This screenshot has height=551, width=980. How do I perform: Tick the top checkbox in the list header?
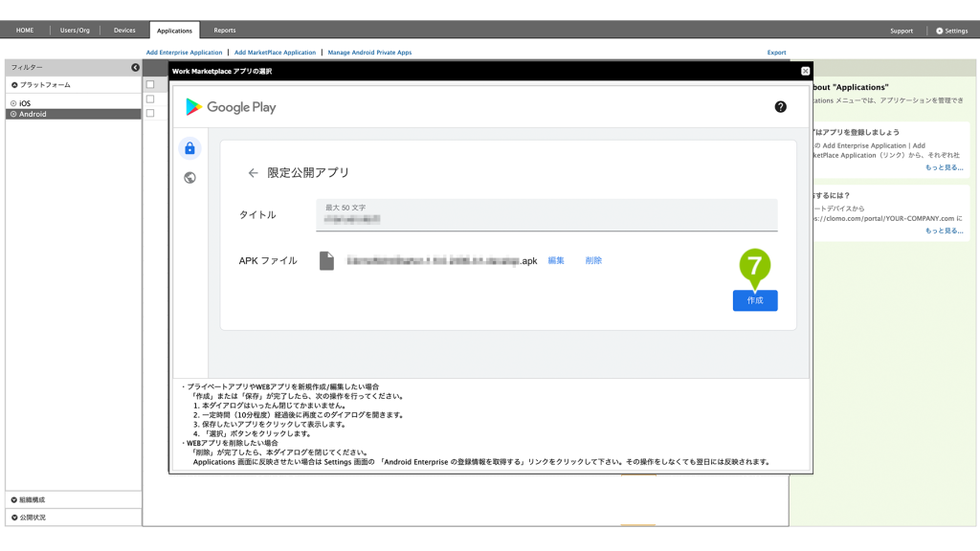click(x=150, y=84)
